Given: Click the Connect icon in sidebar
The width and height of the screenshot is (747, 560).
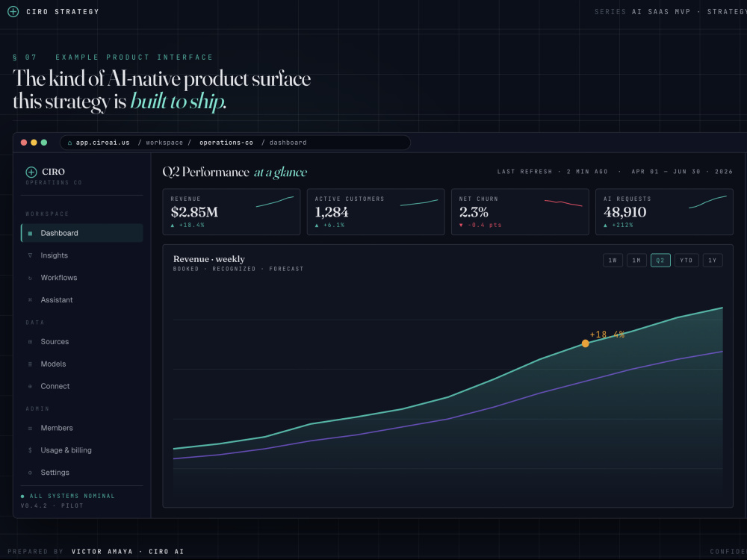Looking at the screenshot, I should pos(30,386).
